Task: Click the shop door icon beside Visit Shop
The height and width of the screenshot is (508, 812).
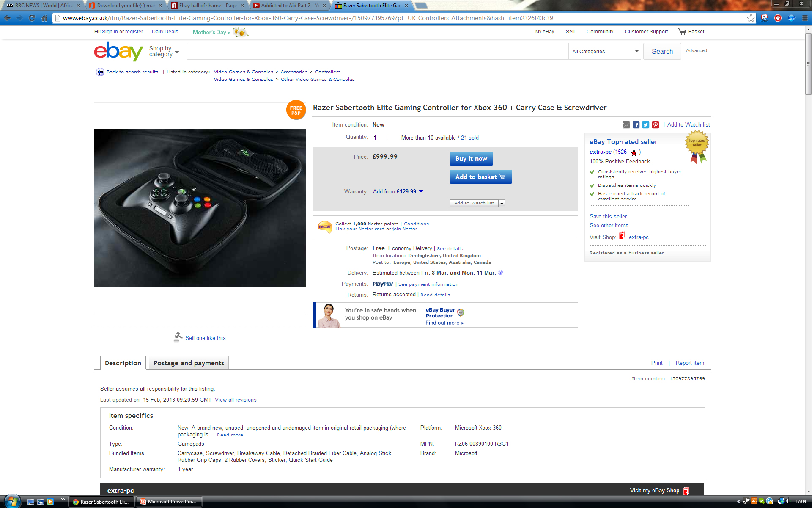Action: click(x=622, y=236)
